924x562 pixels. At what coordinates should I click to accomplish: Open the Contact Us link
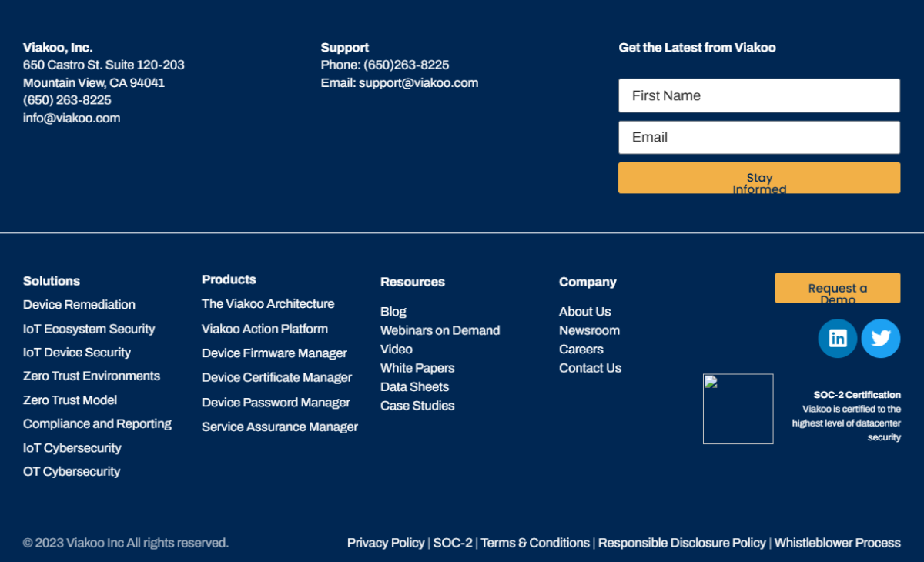point(590,368)
